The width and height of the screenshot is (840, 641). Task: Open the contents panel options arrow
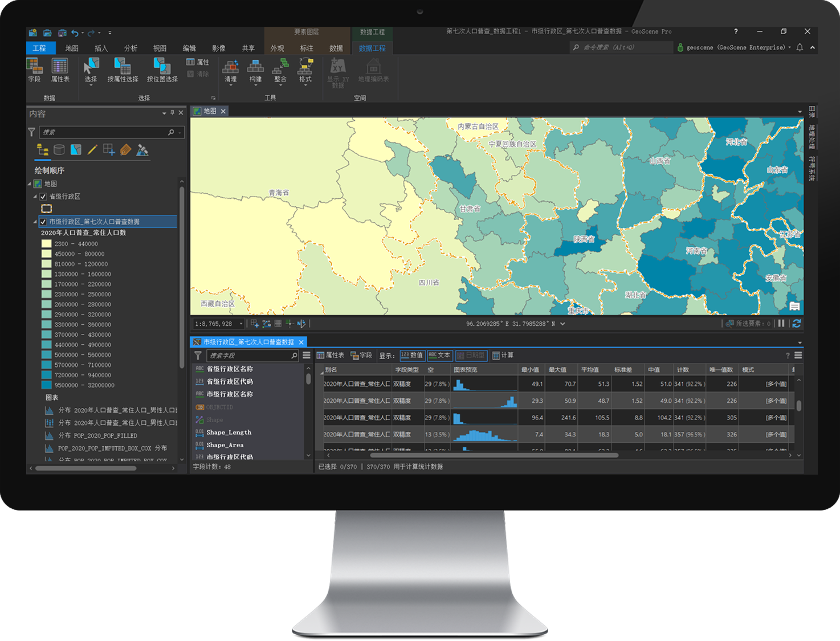click(x=164, y=113)
